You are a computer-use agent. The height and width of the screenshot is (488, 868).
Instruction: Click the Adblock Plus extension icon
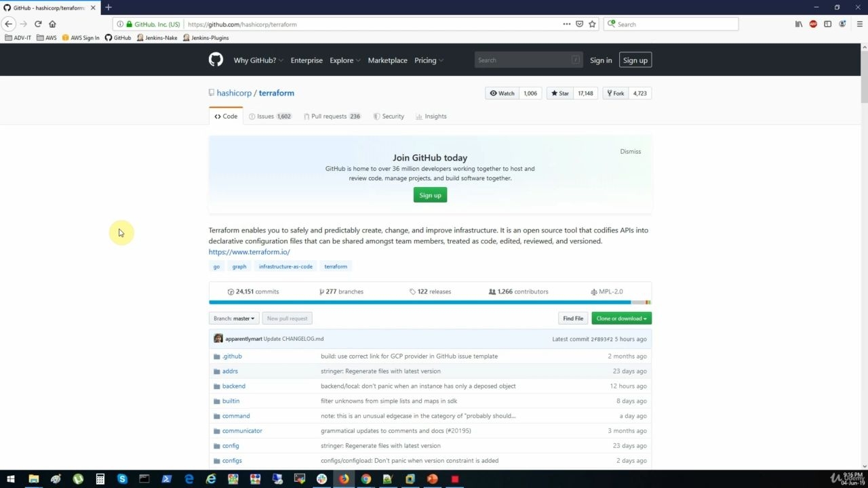[813, 24]
